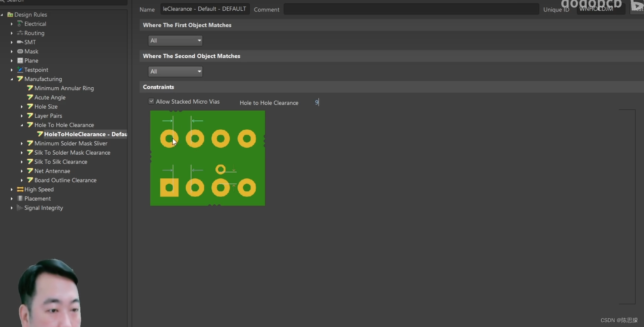Screen dimensions: 644x327
Task: Click the Signal Integrity category icon
Action: [20, 208]
